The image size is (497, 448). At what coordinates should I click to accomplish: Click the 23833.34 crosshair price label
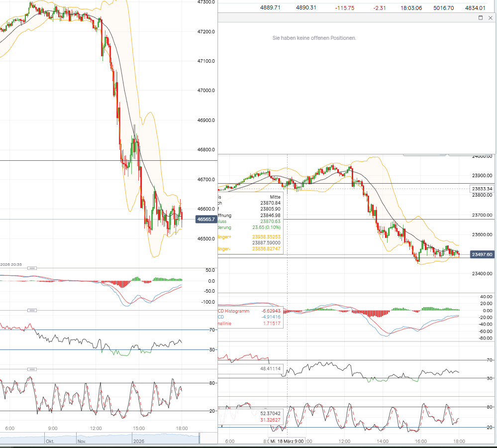[x=482, y=189]
